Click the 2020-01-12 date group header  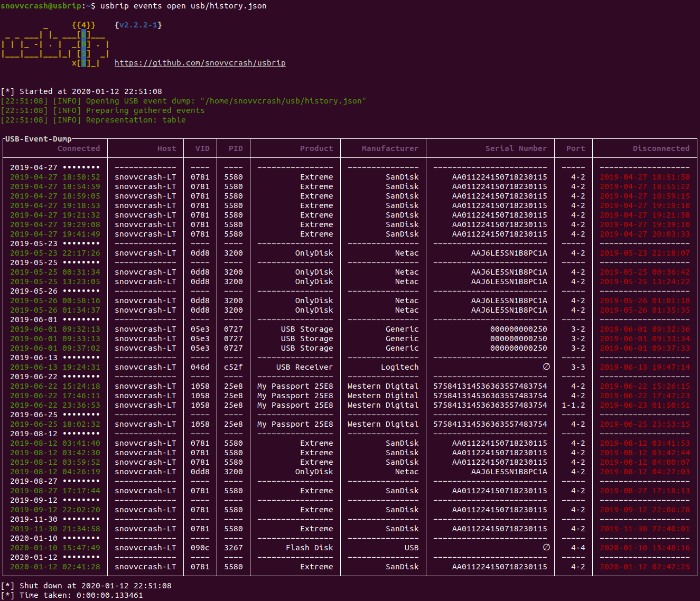55,557
